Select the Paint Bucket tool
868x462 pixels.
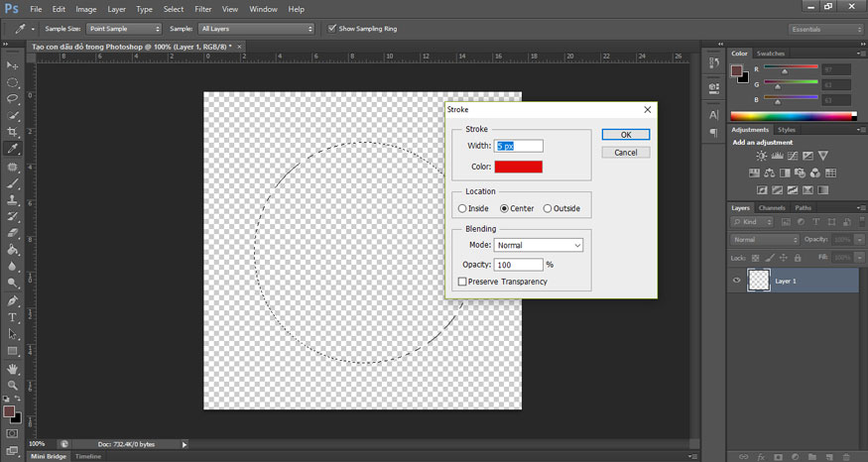pos(12,250)
